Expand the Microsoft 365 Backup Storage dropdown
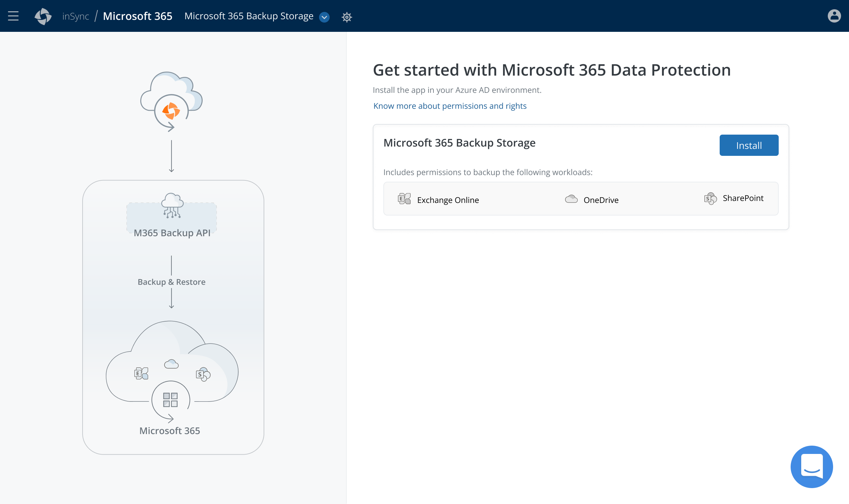This screenshot has width=849, height=504. click(x=324, y=17)
